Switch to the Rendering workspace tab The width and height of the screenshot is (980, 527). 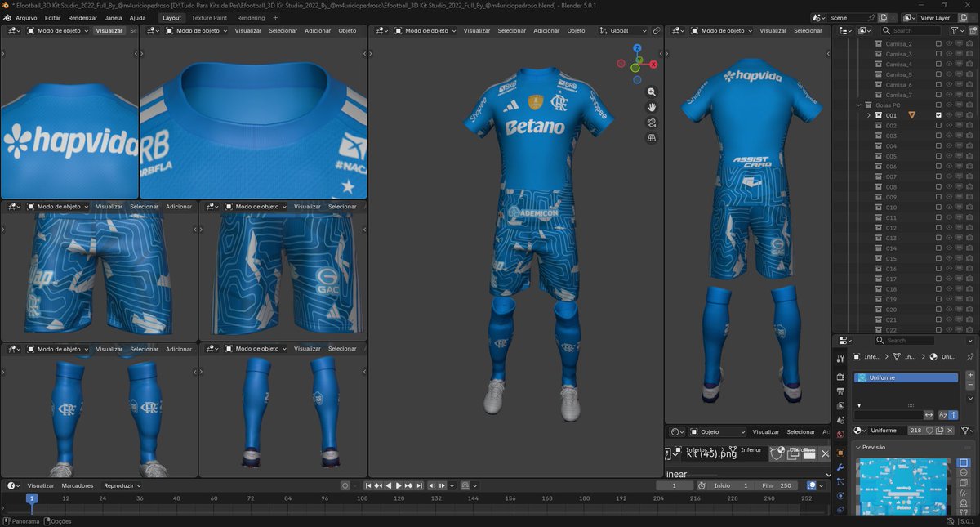coord(251,17)
